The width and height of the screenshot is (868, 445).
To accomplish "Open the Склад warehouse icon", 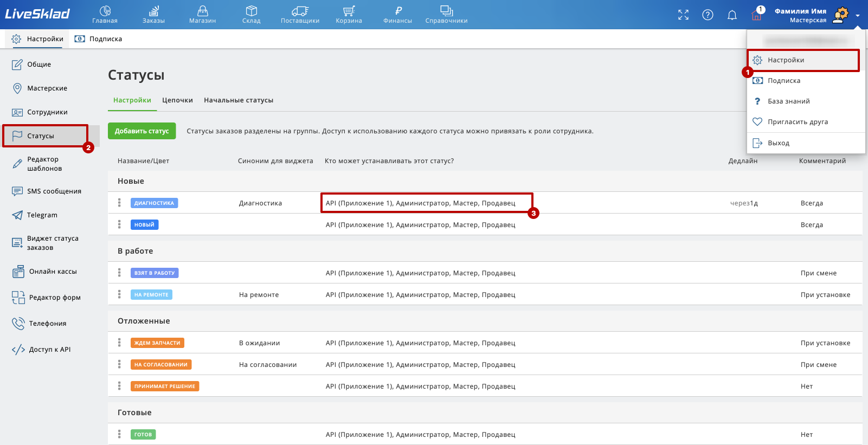I will 251,11.
